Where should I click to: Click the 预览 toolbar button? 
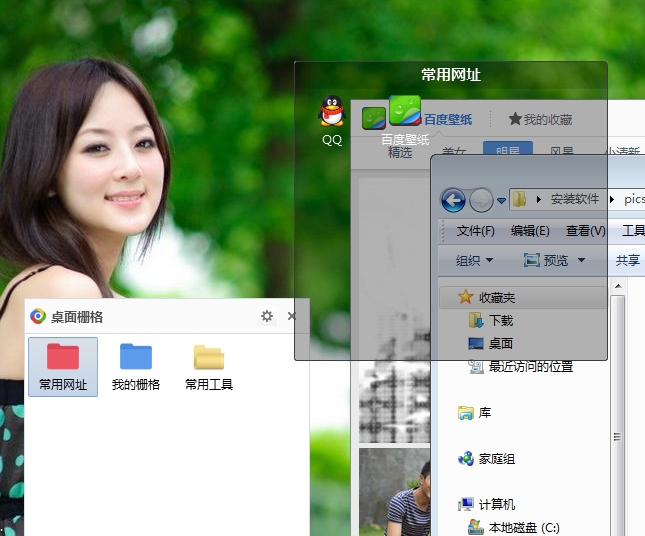tap(546, 260)
